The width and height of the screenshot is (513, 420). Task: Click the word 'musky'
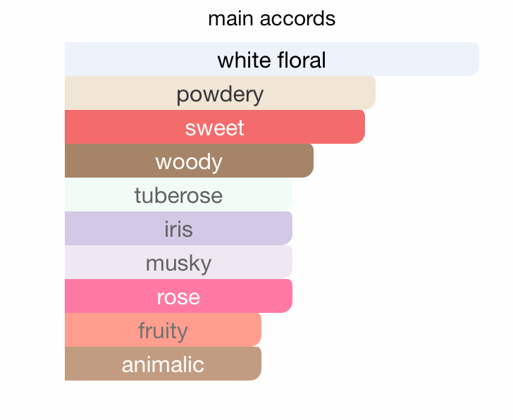(x=179, y=264)
